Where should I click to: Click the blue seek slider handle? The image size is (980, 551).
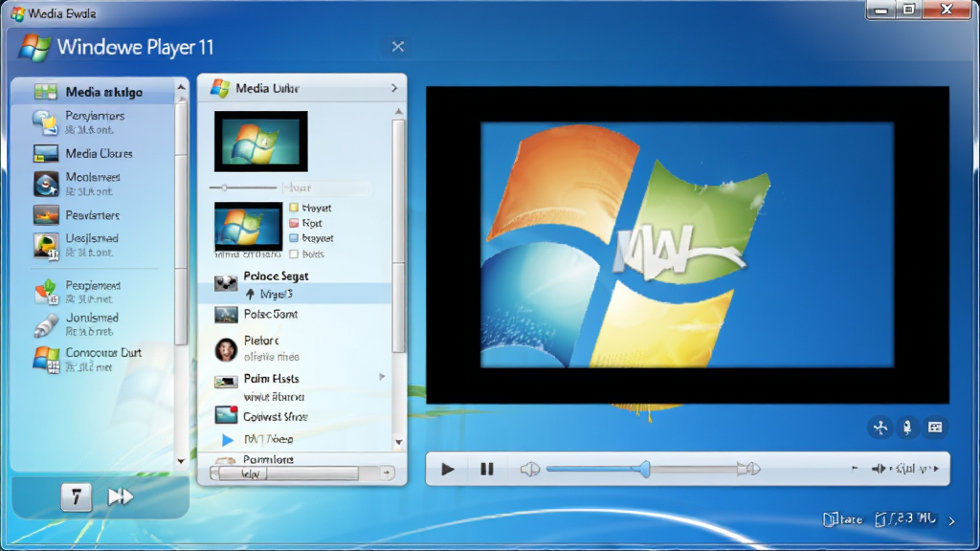click(x=644, y=469)
